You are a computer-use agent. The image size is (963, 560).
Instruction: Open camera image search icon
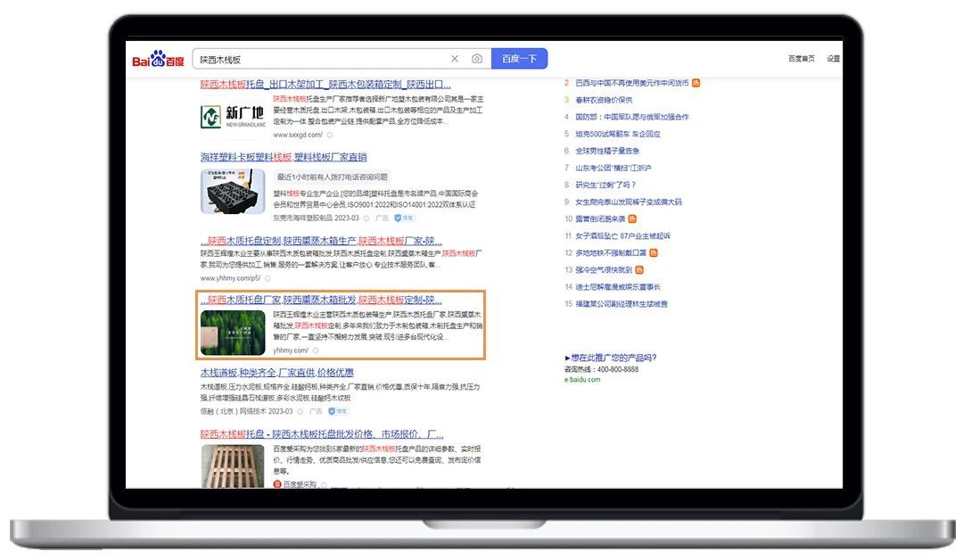point(477,59)
